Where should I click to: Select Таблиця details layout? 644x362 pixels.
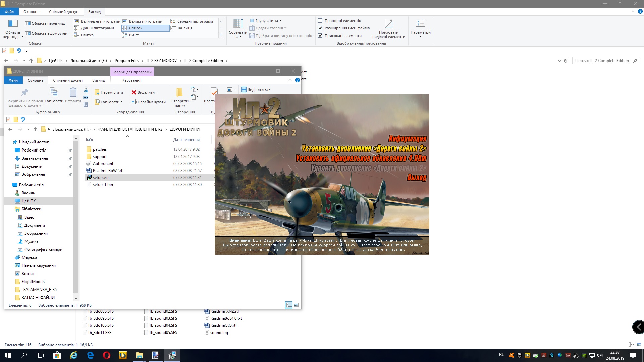point(181,28)
